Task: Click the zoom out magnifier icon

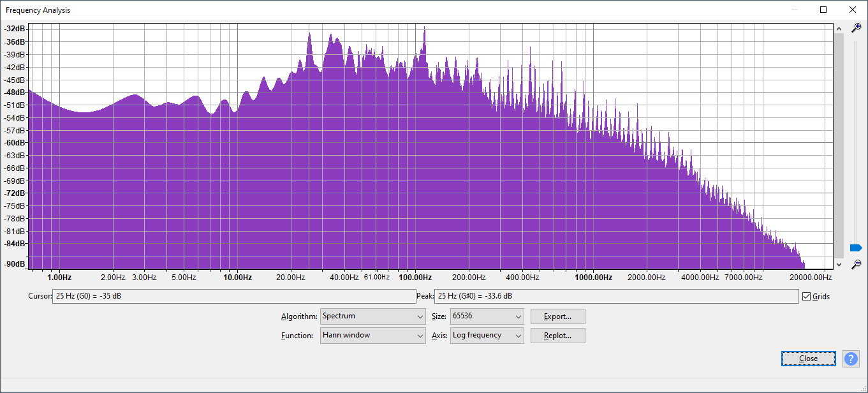Action: click(856, 263)
